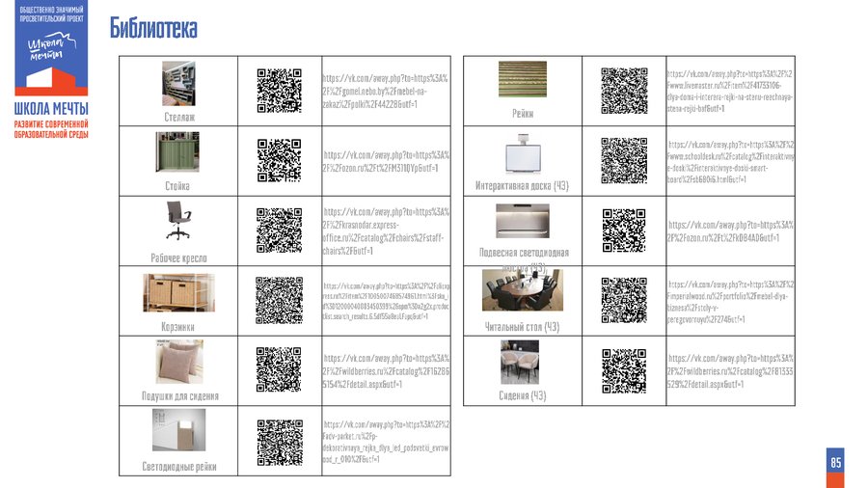Open the livemaster.ru link for Рейки
Screen dimensions: 868x488
tap(730, 92)
